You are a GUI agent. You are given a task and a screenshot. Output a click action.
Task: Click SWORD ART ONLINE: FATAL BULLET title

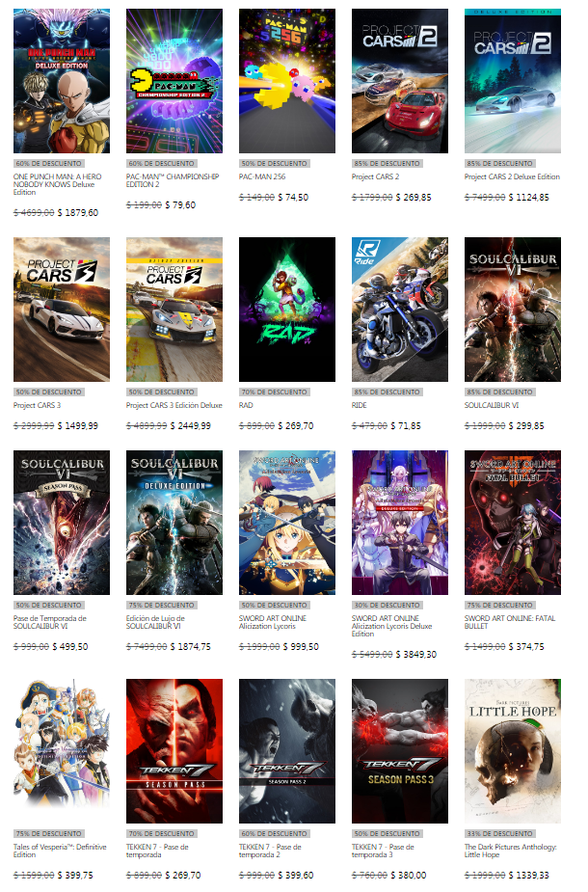[x=510, y=622]
